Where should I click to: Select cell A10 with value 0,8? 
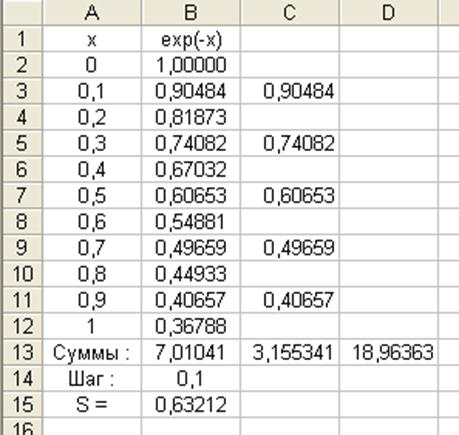point(92,274)
